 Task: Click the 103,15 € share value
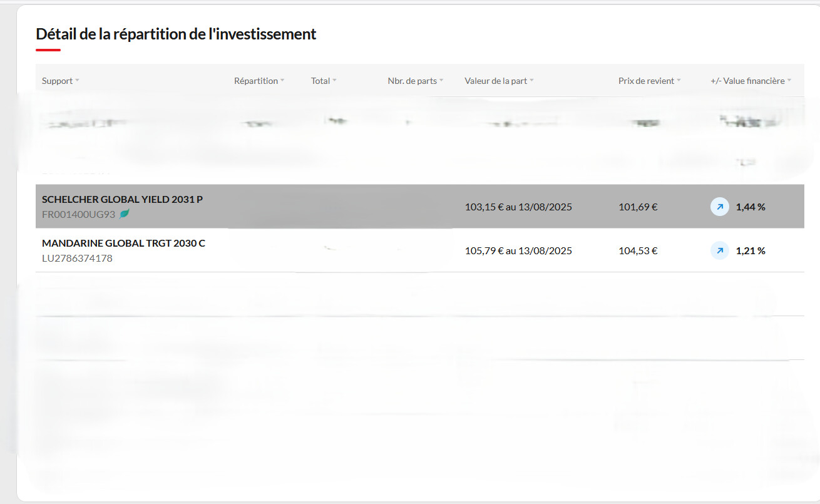click(484, 207)
